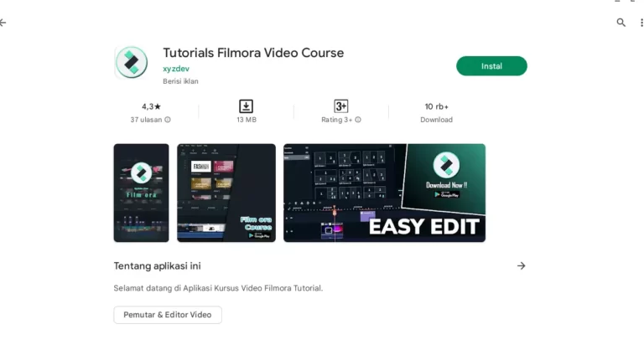Click the Tentang aplikasi ini heading
The width and height of the screenshot is (644, 345).
pos(158,265)
